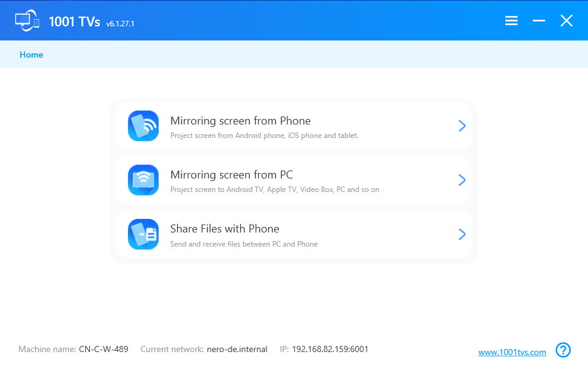Close the 1001 TVs window
This screenshot has height=368, width=588.
[566, 21]
